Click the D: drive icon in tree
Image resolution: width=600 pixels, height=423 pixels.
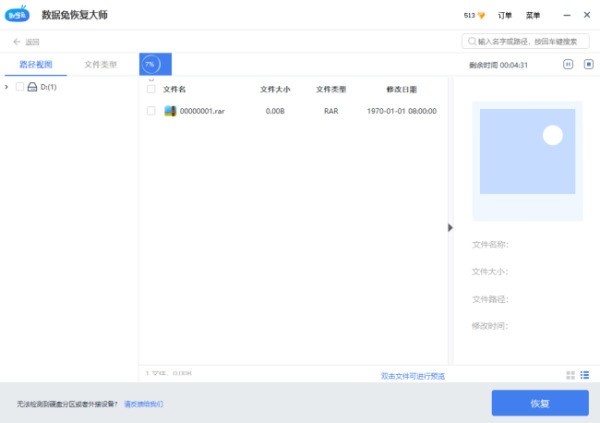coord(32,87)
